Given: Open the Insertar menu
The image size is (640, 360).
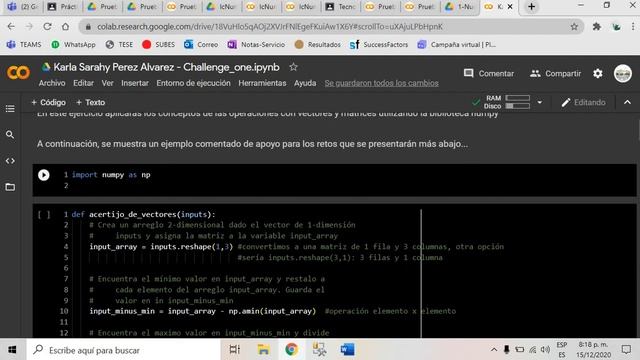Looking at the screenshot, I should 135,83.
